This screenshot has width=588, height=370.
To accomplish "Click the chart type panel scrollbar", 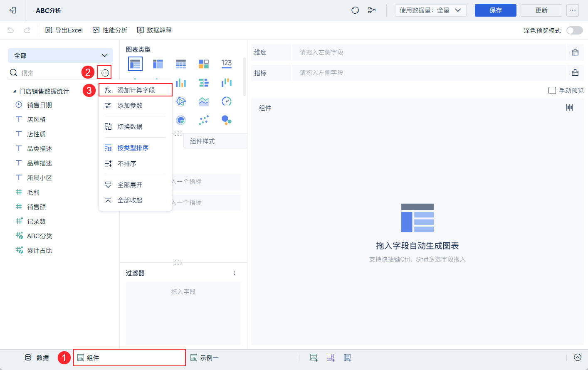I will coord(244,77).
